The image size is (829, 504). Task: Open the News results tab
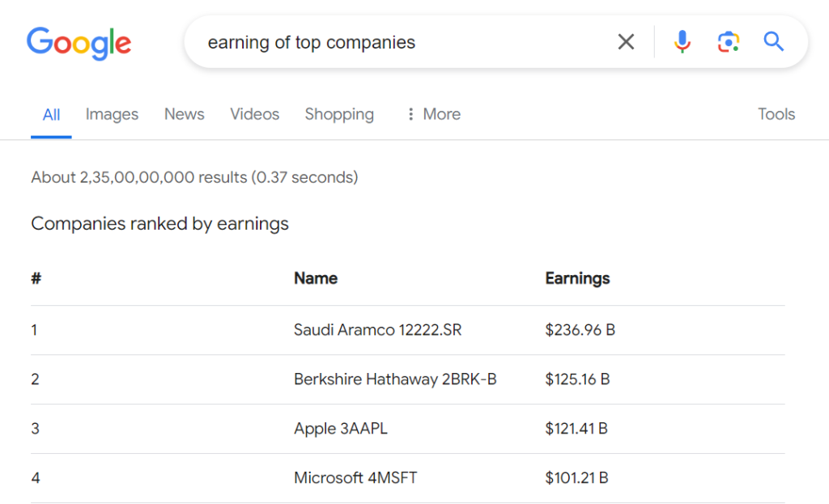pyautogui.click(x=184, y=114)
